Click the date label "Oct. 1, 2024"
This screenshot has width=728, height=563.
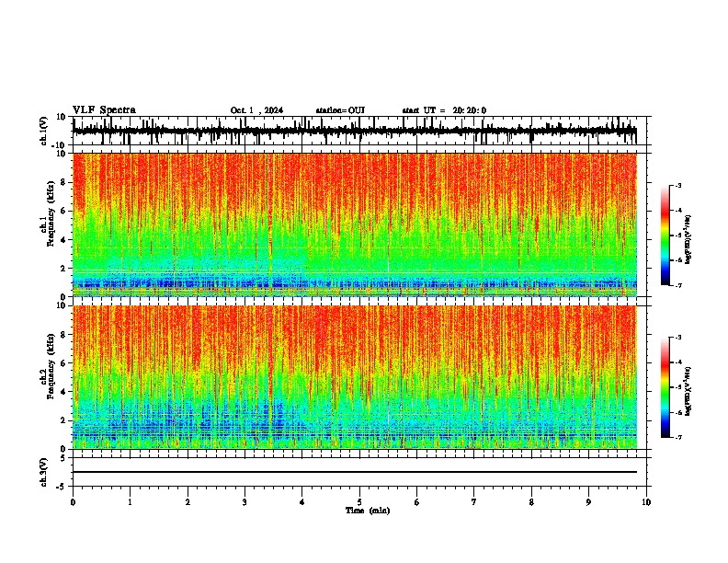coord(256,110)
